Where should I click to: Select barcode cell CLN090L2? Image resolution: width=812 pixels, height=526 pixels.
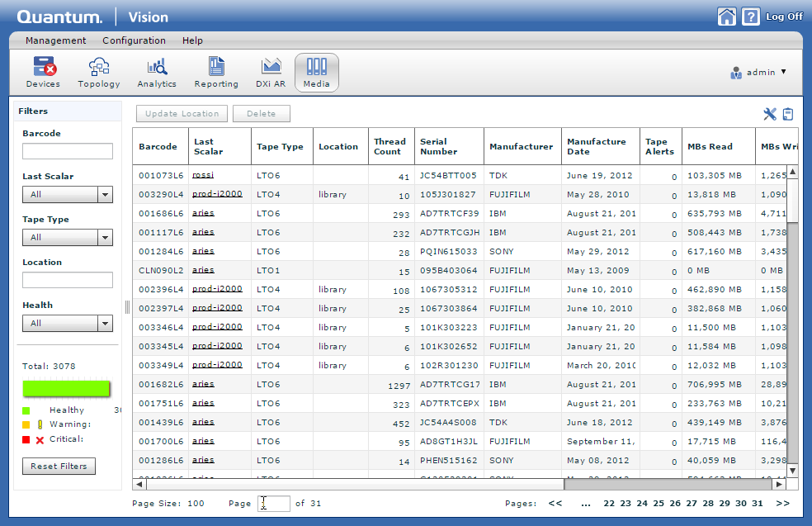[x=161, y=271]
